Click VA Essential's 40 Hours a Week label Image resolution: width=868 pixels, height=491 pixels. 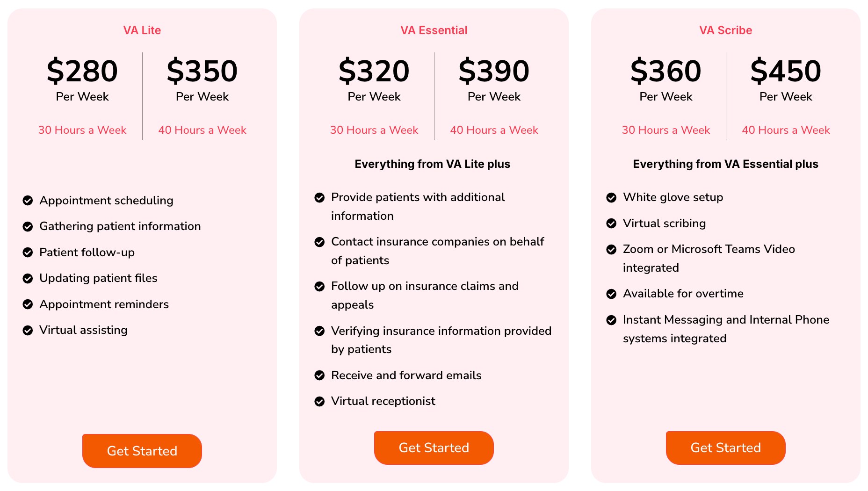click(x=494, y=130)
